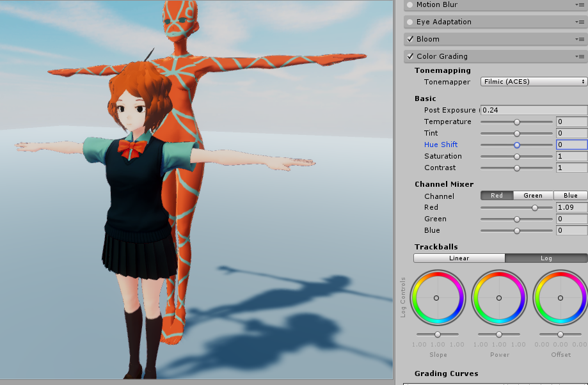588x385 pixels.
Task: Click the Saturation slider handle
Action: click(517, 157)
